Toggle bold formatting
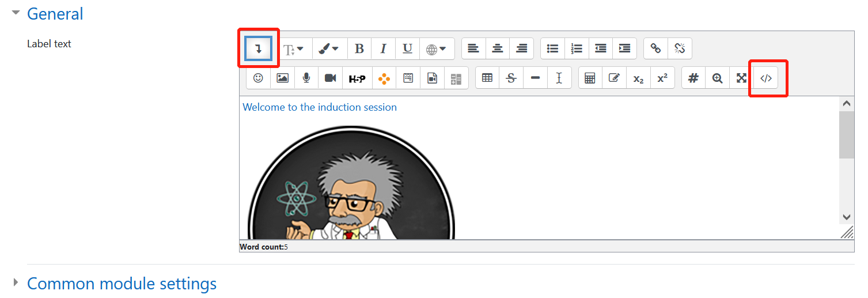This screenshot has width=868, height=298. coord(359,49)
